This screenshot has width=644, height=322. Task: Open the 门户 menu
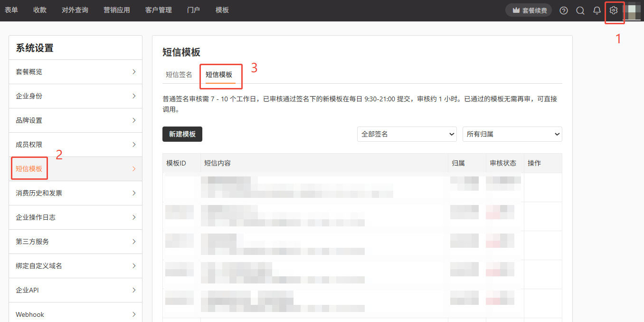pos(194,10)
